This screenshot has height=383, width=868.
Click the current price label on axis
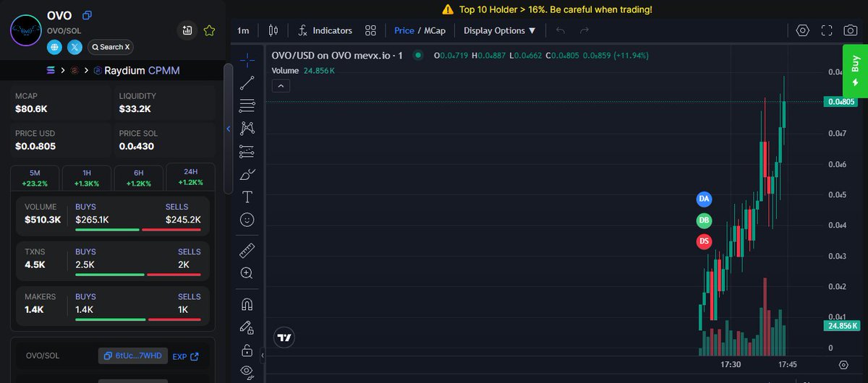841,102
